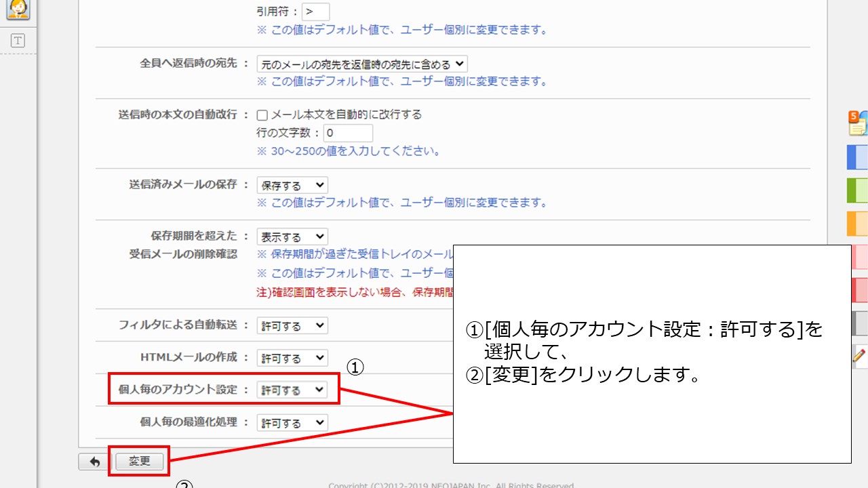Click the 送信時の本文の自動改行 label
The image size is (868, 488).
[x=178, y=115]
